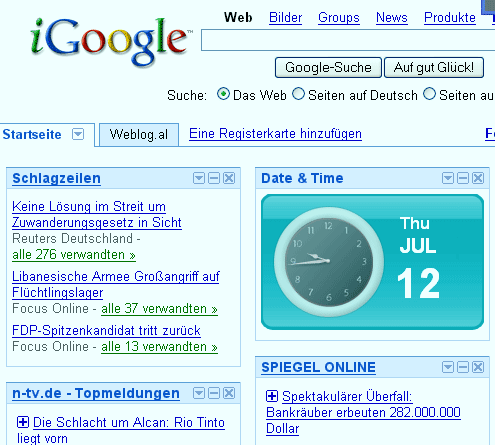Open the SPIEGEL ONLINE gadget dropdown menu
The image size is (495, 445).
point(448,367)
